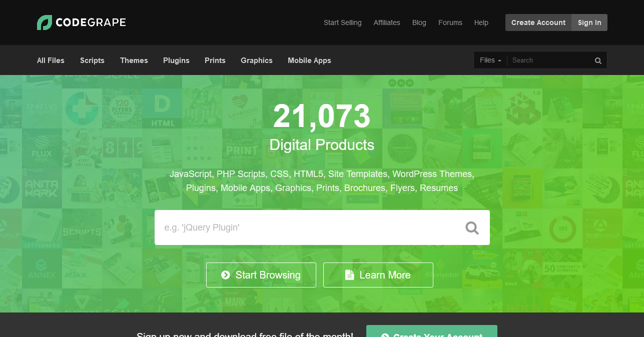Browse the Plugins category
The image size is (644, 337).
click(x=176, y=60)
